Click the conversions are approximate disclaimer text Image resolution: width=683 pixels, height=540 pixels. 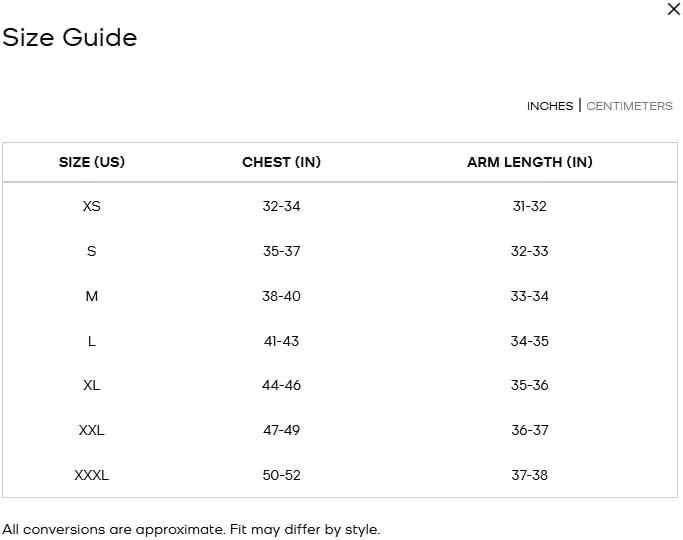(191, 529)
